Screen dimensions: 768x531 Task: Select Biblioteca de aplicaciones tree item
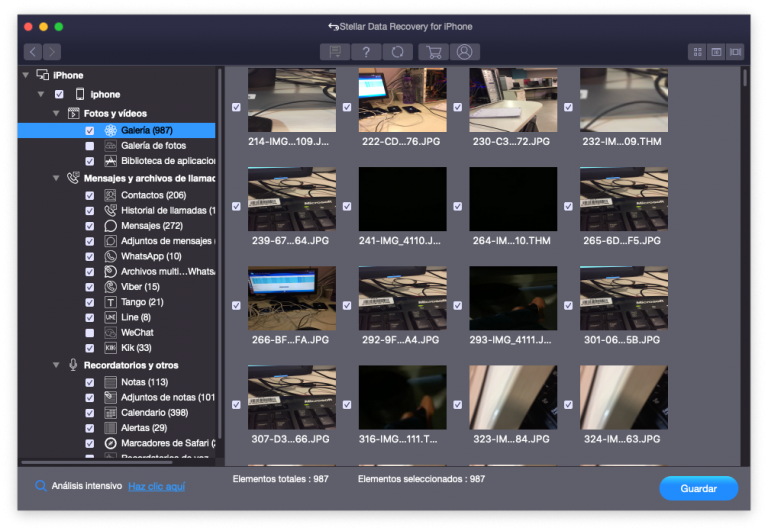coord(168,161)
